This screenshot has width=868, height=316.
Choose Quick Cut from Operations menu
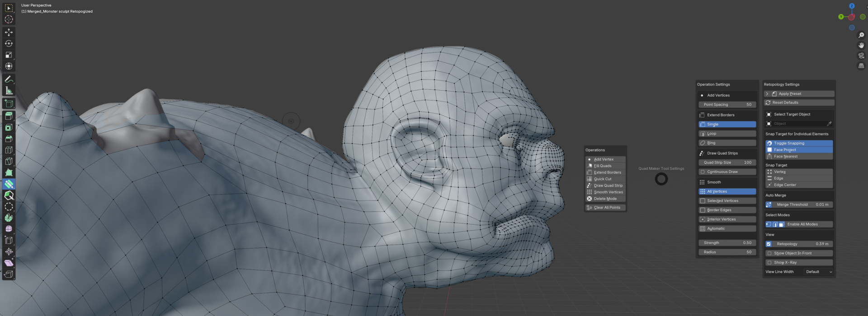[603, 179]
